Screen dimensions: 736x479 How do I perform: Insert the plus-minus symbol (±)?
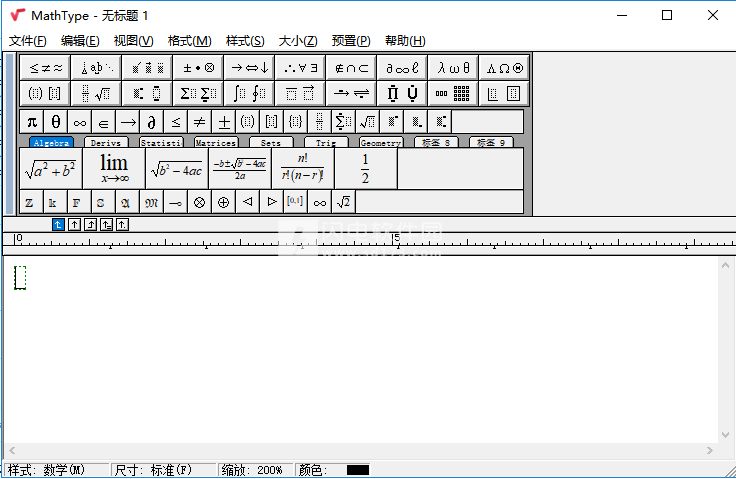coord(224,123)
